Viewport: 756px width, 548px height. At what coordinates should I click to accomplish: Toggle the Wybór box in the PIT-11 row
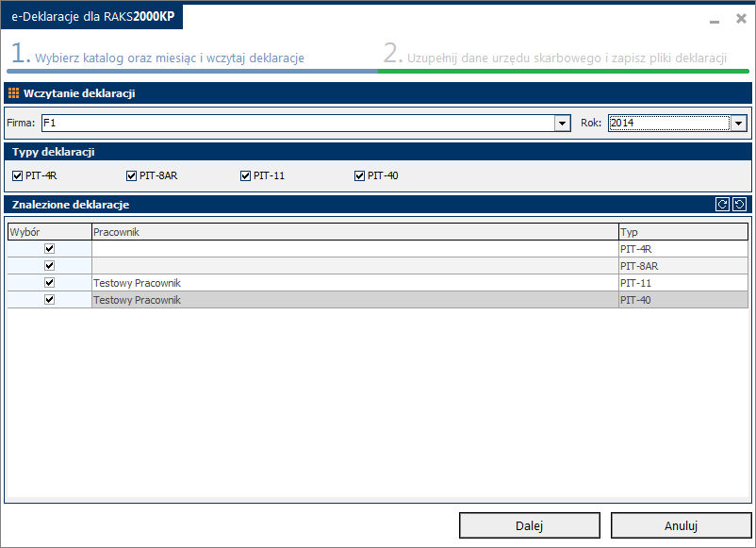coord(49,282)
